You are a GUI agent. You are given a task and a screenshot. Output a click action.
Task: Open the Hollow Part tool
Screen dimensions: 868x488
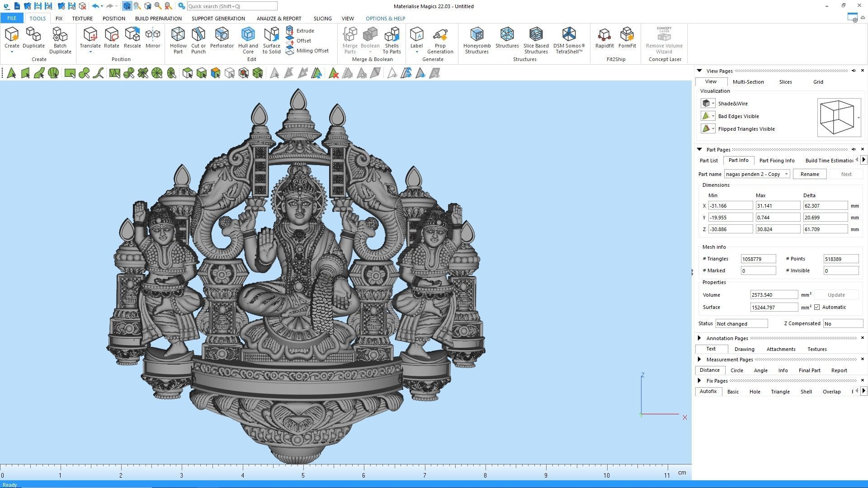click(x=178, y=41)
